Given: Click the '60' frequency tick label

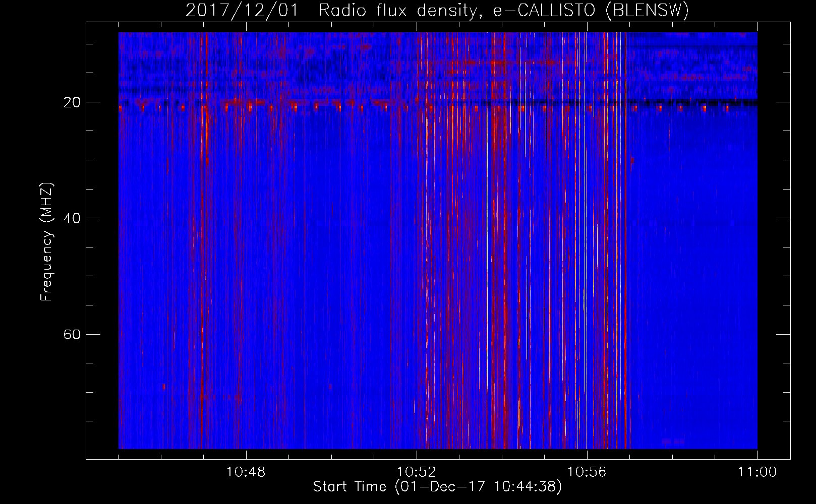Looking at the screenshot, I should click(72, 335).
